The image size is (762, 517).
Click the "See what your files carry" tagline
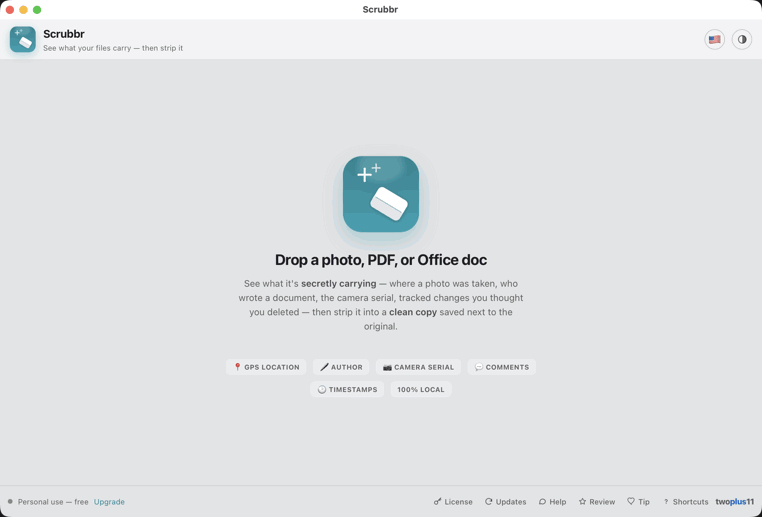113,48
